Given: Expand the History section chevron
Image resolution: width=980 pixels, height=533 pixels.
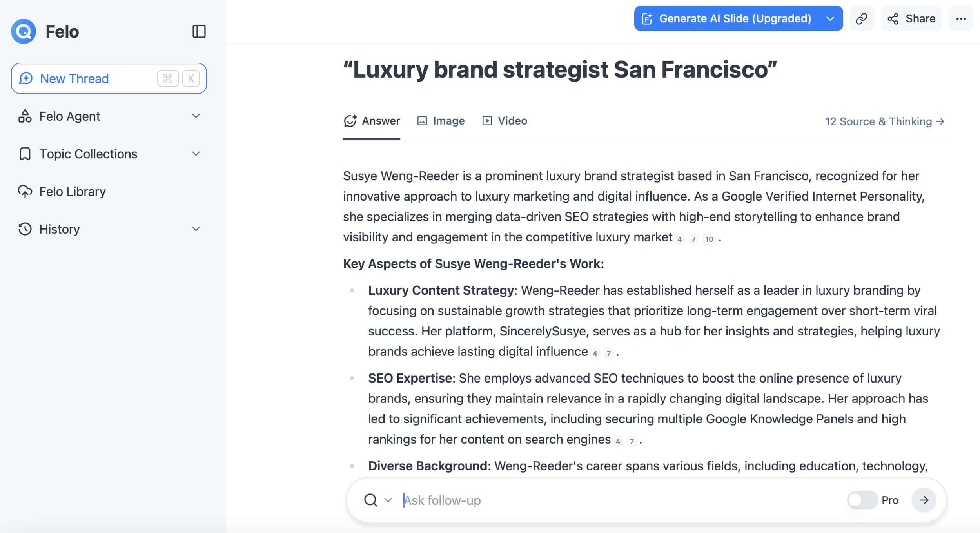Looking at the screenshot, I should pyautogui.click(x=196, y=229).
